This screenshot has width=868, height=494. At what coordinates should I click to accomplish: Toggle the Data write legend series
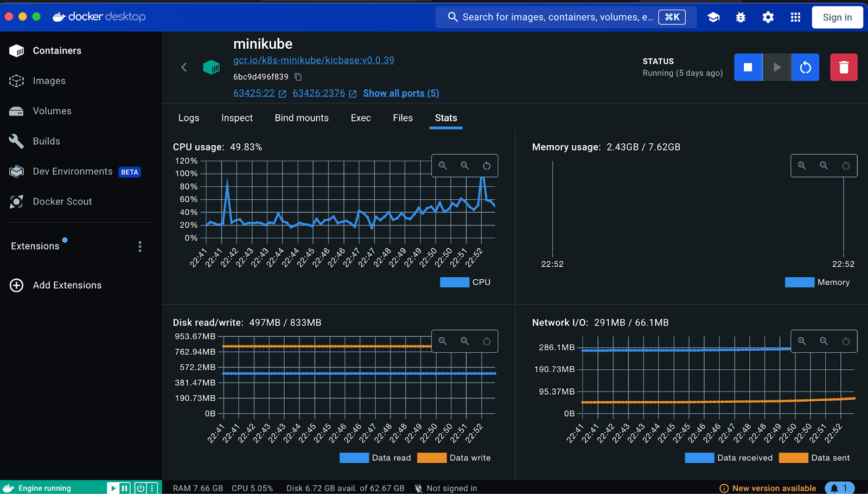(454, 458)
